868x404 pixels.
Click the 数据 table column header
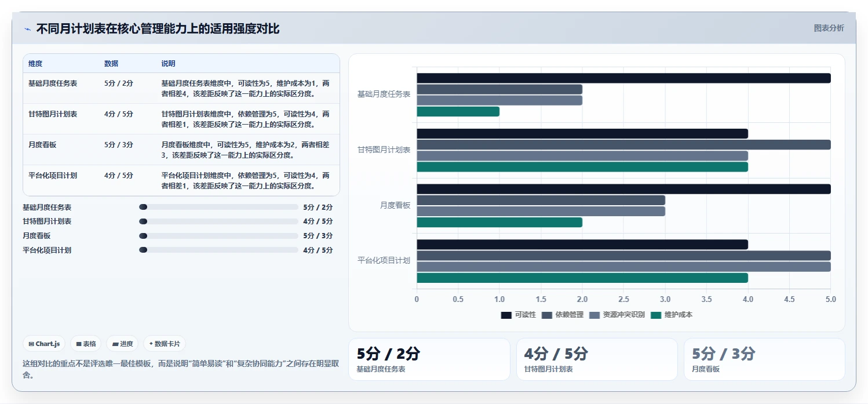111,64
